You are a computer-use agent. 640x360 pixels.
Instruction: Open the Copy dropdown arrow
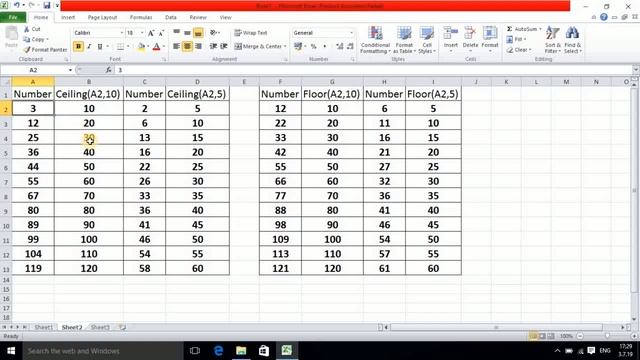coord(47,40)
